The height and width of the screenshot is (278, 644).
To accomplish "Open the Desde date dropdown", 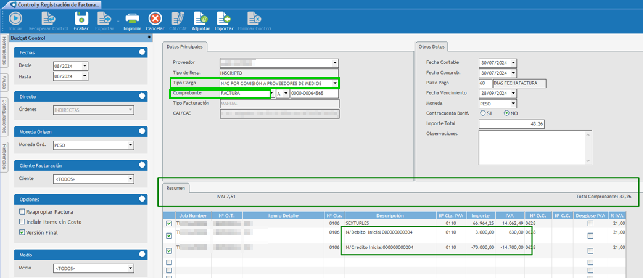I will tap(85, 65).
